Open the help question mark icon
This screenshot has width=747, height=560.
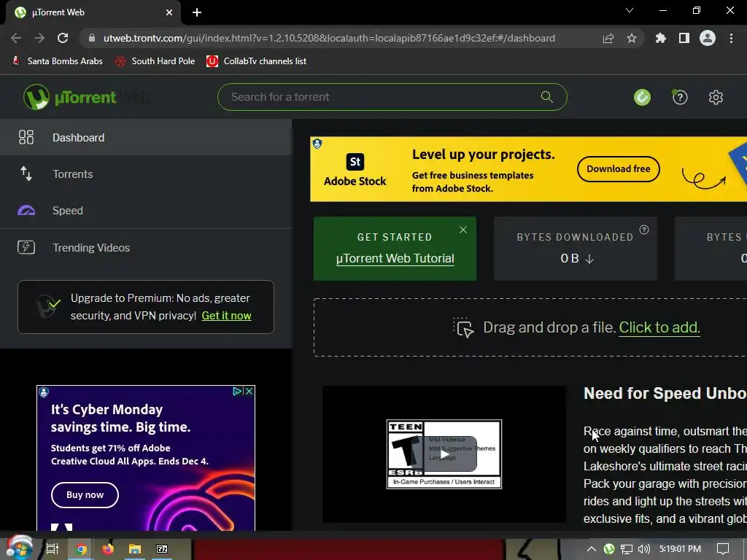tap(680, 98)
